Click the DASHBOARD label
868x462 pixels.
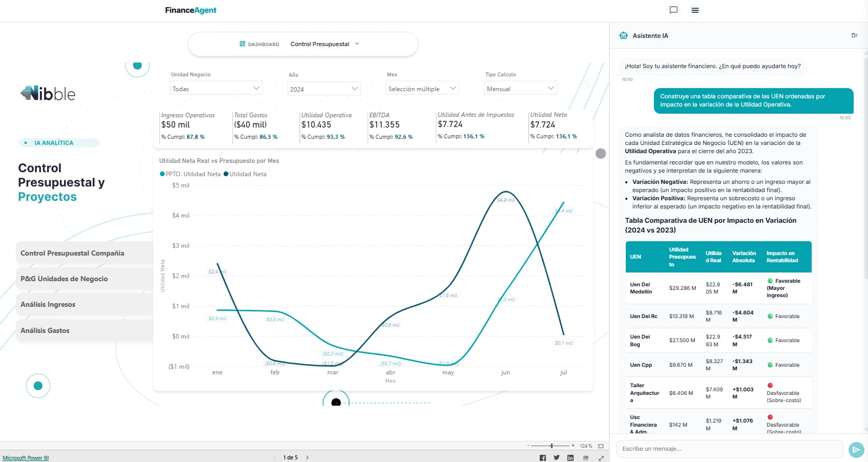[x=264, y=45]
